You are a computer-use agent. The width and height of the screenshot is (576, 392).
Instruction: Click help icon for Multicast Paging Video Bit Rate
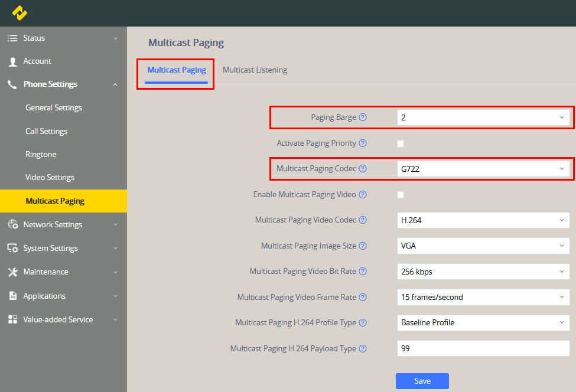click(x=363, y=271)
